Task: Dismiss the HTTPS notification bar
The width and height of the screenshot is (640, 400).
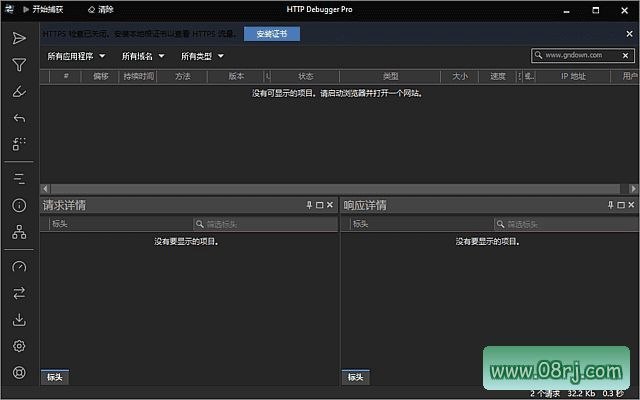Action: [629, 34]
